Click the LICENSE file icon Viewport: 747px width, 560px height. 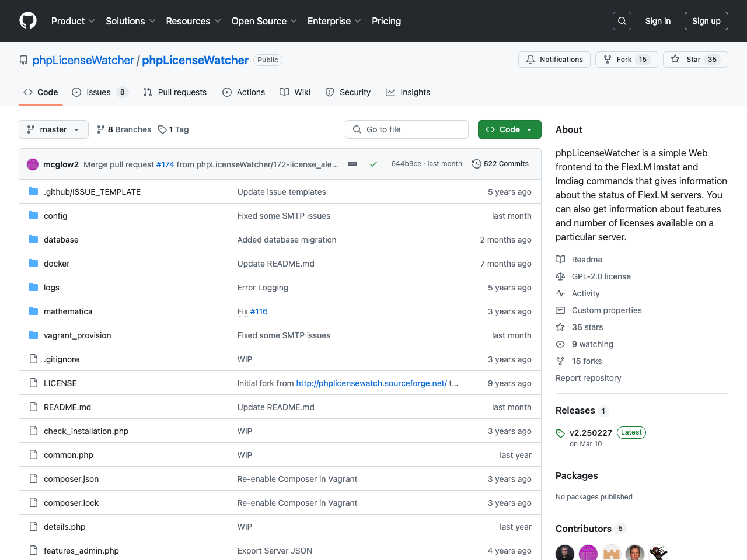33,383
